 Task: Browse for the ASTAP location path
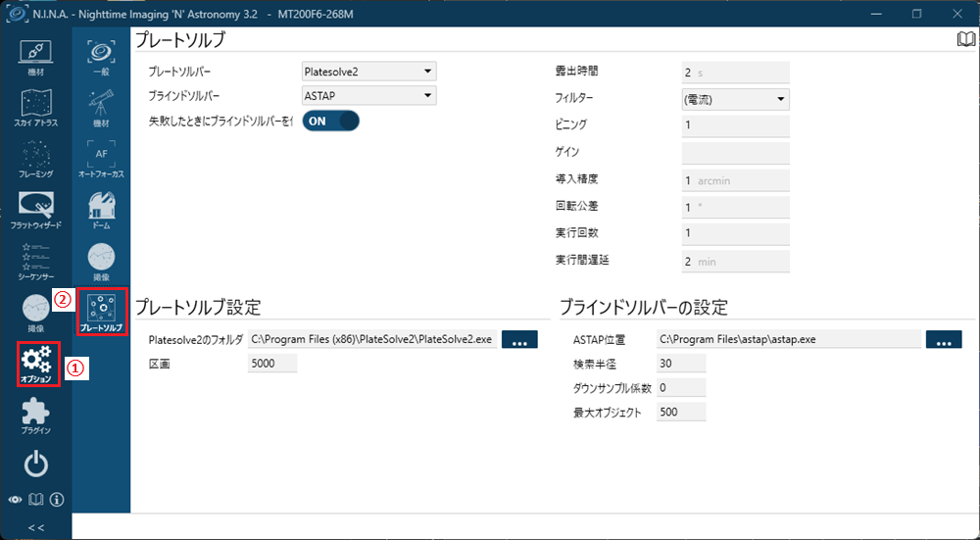point(943,339)
